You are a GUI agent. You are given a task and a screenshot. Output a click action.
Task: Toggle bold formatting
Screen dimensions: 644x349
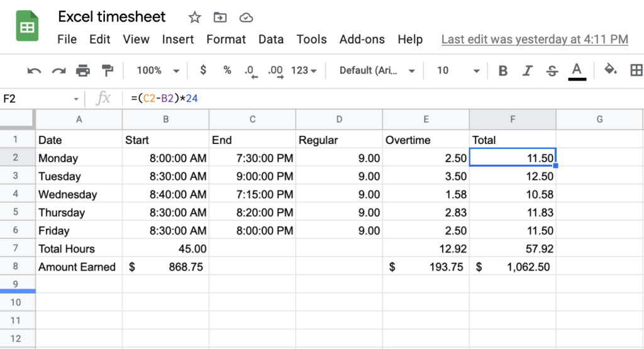502,71
